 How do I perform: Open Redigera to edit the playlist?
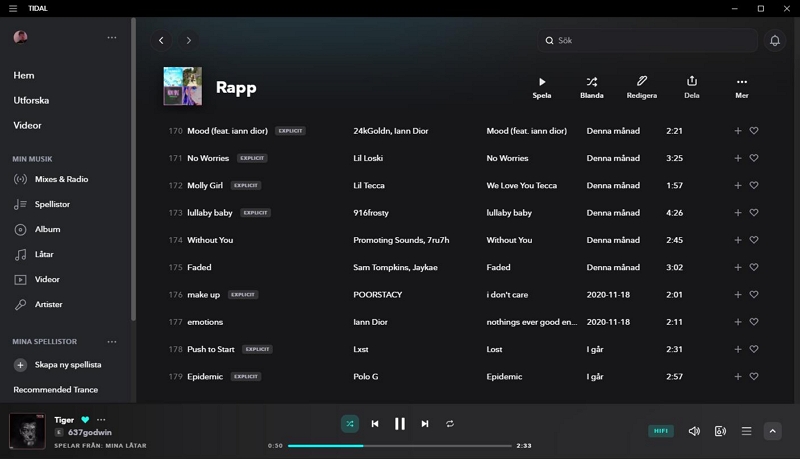[x=642, y=82]
